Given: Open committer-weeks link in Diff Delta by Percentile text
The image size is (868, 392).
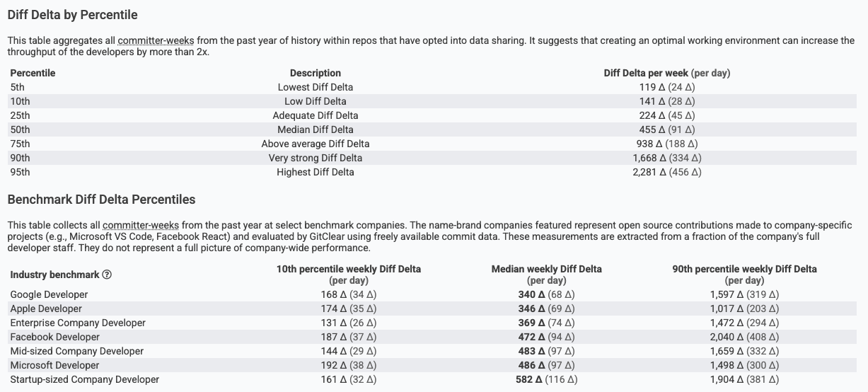Looking at the screenshot, I should 156,41.
